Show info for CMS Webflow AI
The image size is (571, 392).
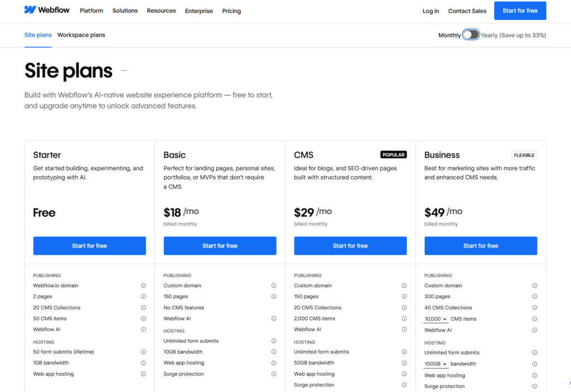(x=404, y=330)
